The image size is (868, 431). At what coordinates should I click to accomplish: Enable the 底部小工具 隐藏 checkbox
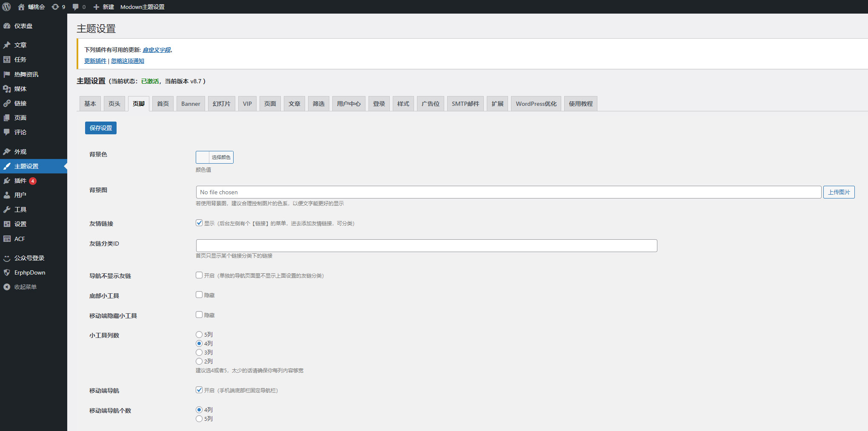(199, 295)
